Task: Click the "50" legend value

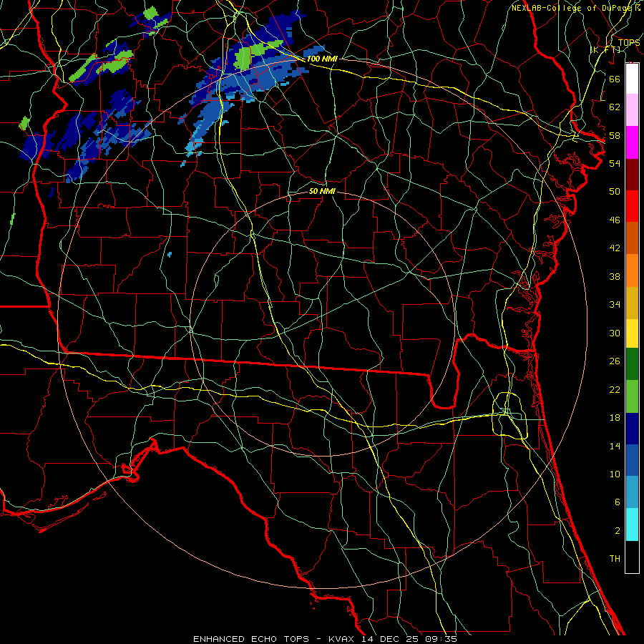Action: pos(615,191)
